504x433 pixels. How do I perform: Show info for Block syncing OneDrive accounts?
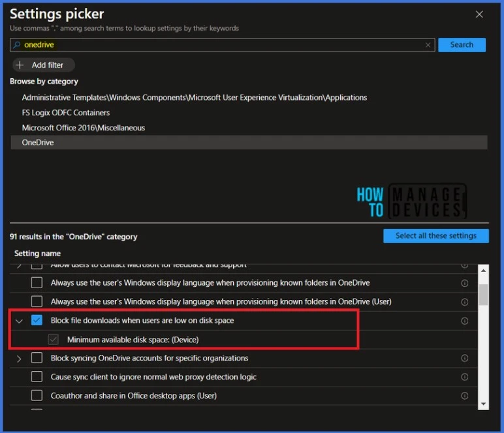coord(464,358)
